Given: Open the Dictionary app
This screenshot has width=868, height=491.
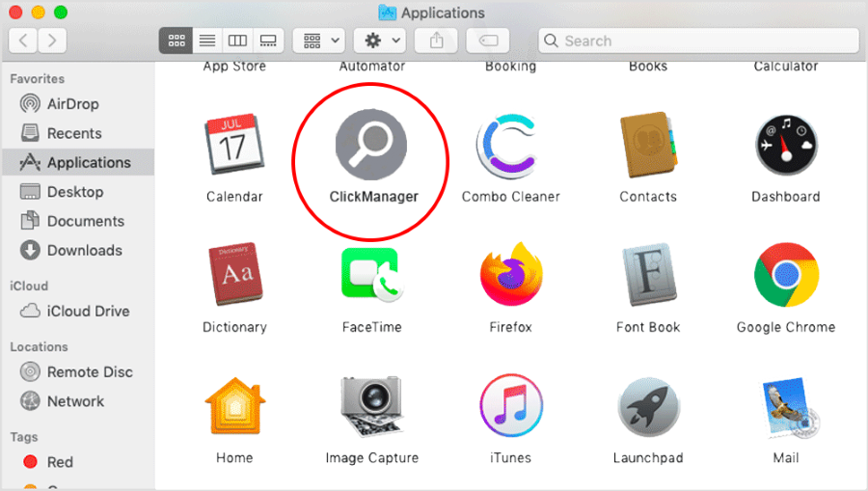Looking at the screenshot, I should pyautogui.click(x=234, y=275).
